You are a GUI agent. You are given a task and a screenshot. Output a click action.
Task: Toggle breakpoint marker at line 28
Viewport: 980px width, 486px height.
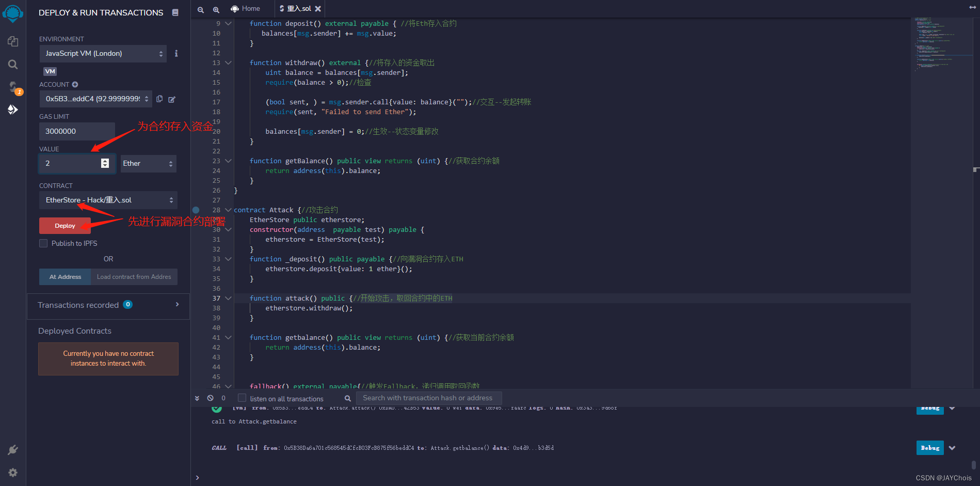(x=196, y=210)
